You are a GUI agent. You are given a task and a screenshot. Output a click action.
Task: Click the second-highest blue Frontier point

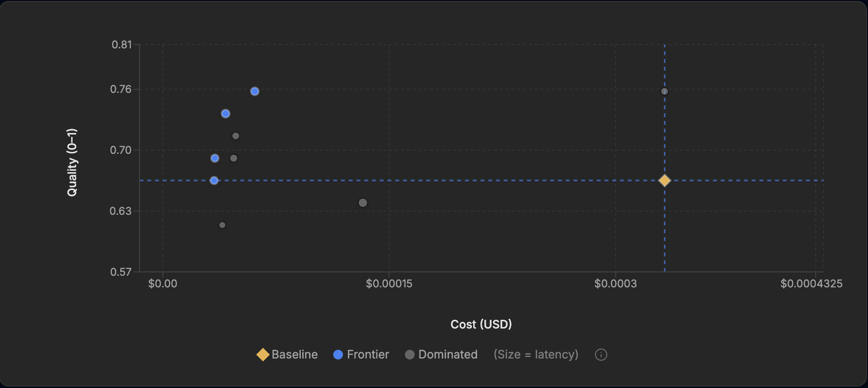[226, 114]
